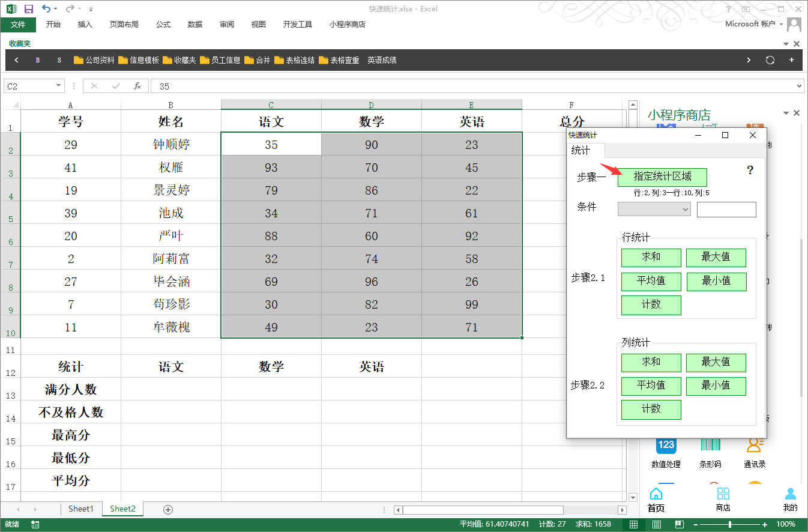Switch to the 插入 ribbon tab
Image resolution: width=808 pixels, height=532 pixels.
pyautogui.click(x=85, y=25)
